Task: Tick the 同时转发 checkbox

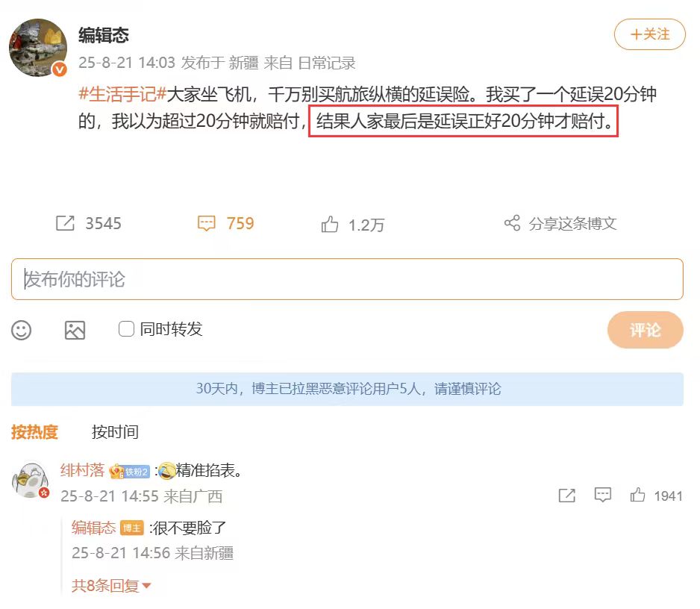Action: click(x=126, y=329)
